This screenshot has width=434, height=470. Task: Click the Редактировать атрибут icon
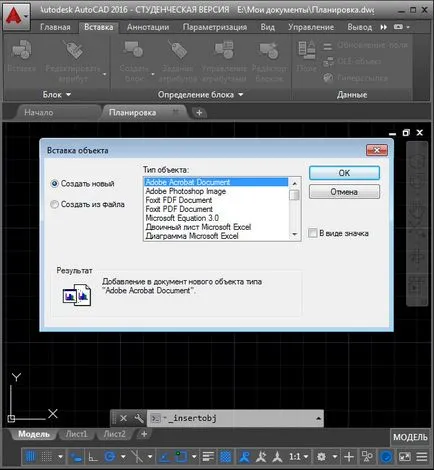[x=73, y=50]
